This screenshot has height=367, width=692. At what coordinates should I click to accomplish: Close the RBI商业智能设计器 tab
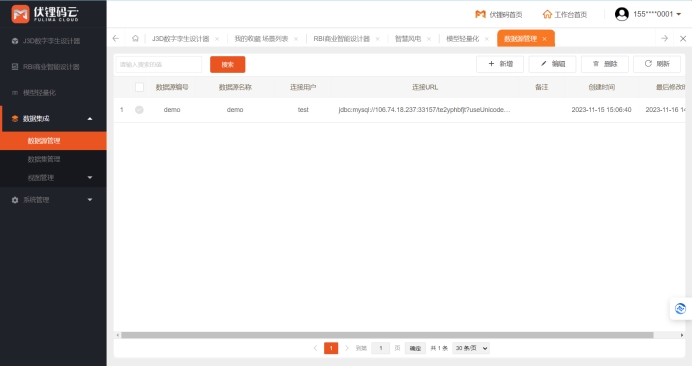pos(377,39)
